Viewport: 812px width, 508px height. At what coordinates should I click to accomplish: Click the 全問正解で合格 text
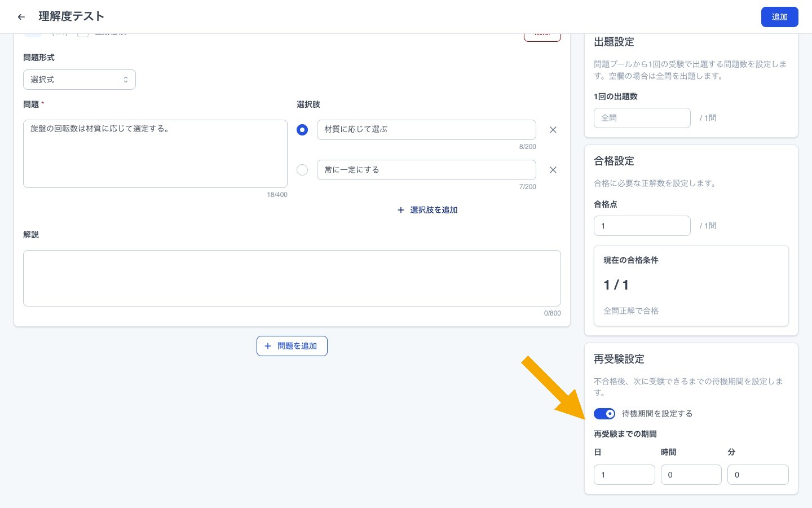pos(631,311)
